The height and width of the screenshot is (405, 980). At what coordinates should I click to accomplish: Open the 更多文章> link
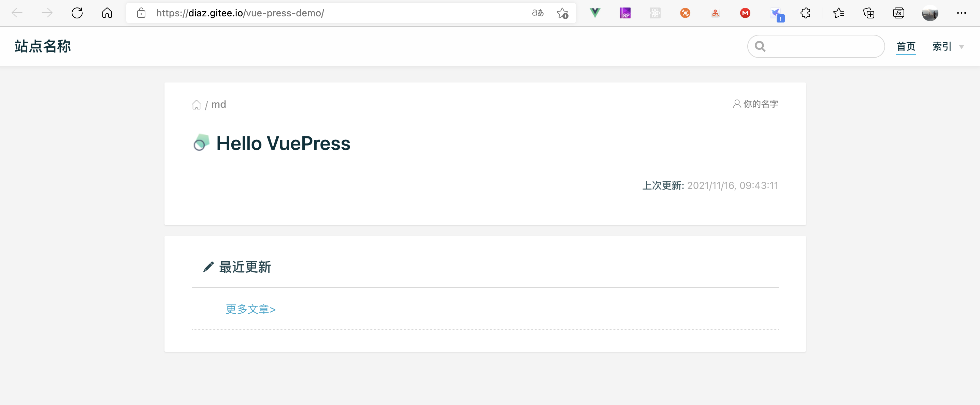pos(251,309)
